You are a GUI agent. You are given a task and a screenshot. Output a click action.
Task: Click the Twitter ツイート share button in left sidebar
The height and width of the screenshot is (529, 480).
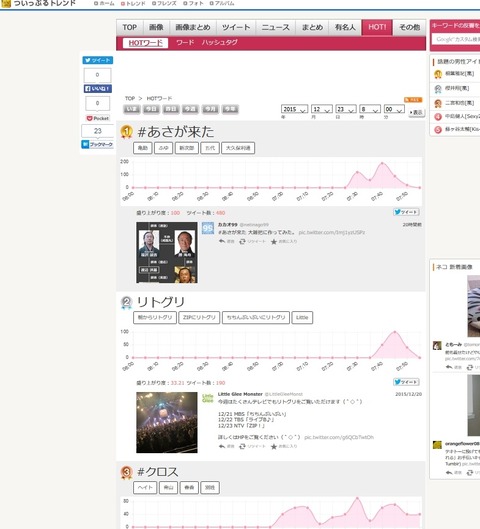coord(97,60)
